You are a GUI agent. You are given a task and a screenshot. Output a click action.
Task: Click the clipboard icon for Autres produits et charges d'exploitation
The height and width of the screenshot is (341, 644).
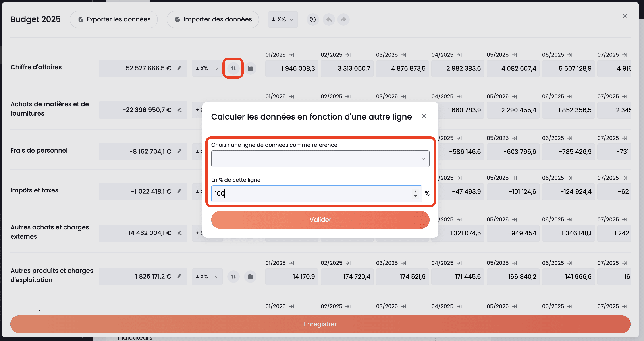[x=250, y=276]
